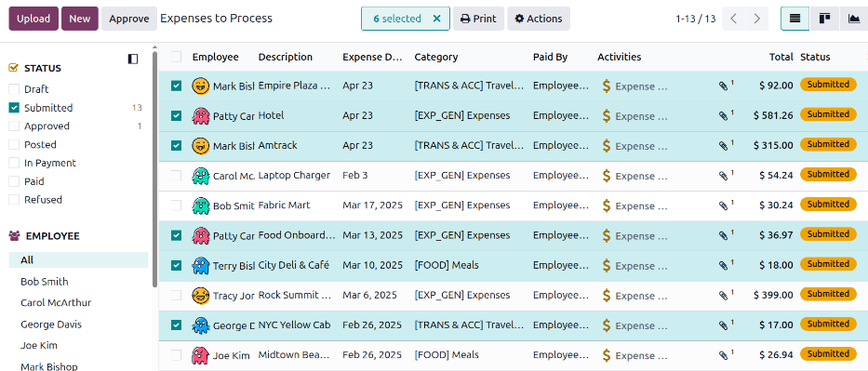This screenshot has height=371, width=868.
Task: Sort by Total column header
Action: tap(781, 57)
